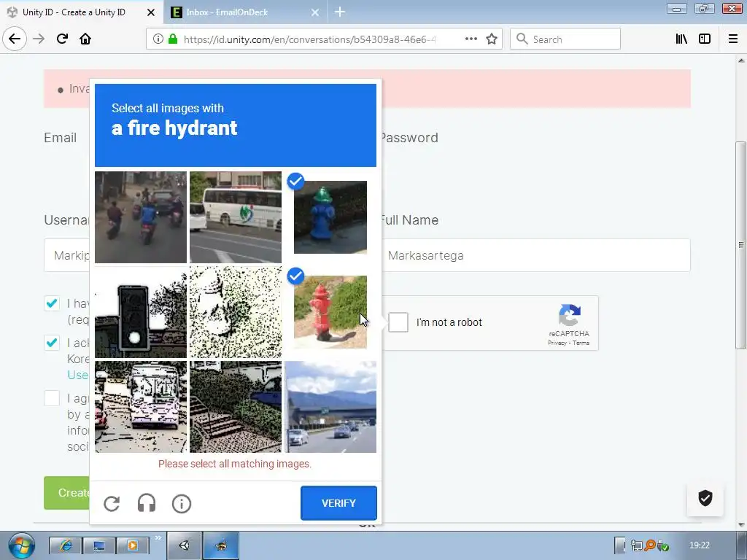Image resolution: width=747 pixels, height=560 pixels.
Task: Open the Unity taskbar icon
Action: (185, 545)
